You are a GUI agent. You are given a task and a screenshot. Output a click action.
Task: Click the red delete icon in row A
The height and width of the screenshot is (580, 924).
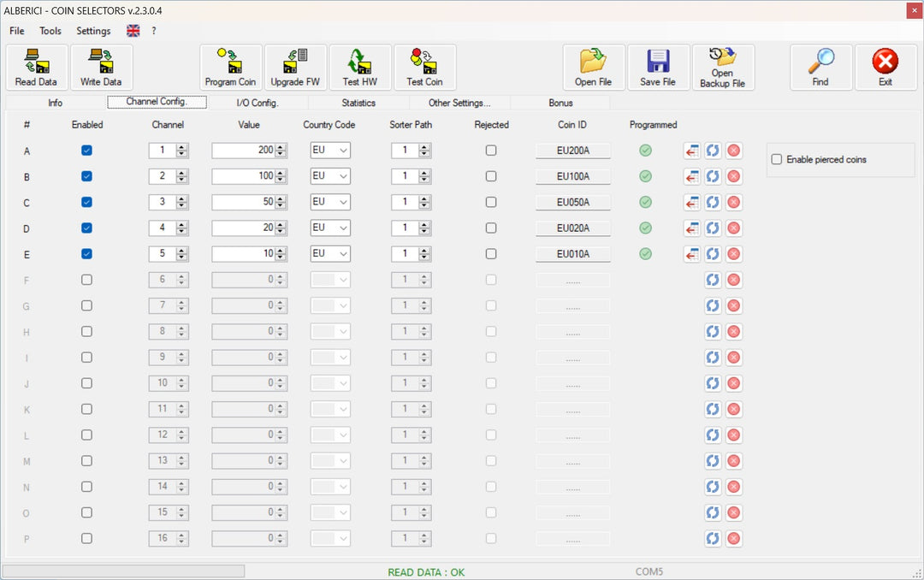pyautogui.click(x=733, y=151)
